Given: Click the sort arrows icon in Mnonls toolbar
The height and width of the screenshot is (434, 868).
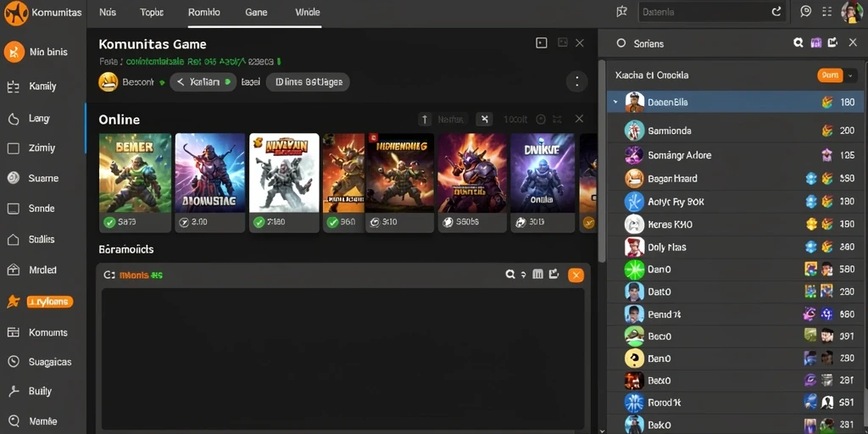Looking at the screenshot, I should (x=524, y=274).
